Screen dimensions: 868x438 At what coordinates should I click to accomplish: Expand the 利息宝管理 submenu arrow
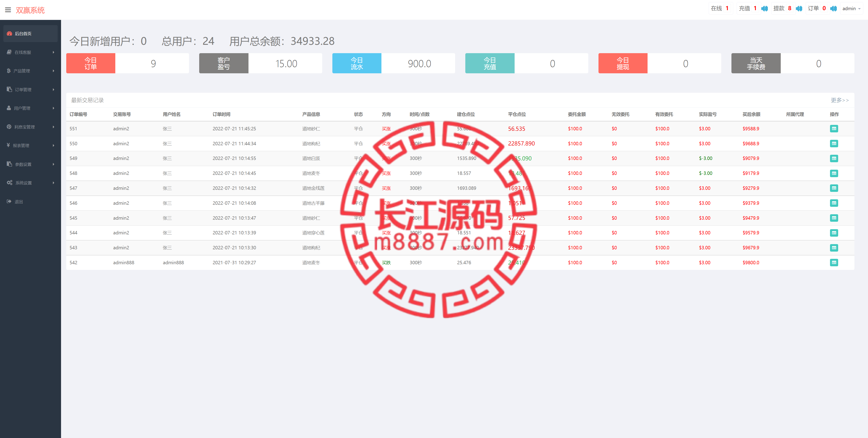pos(54,127)
